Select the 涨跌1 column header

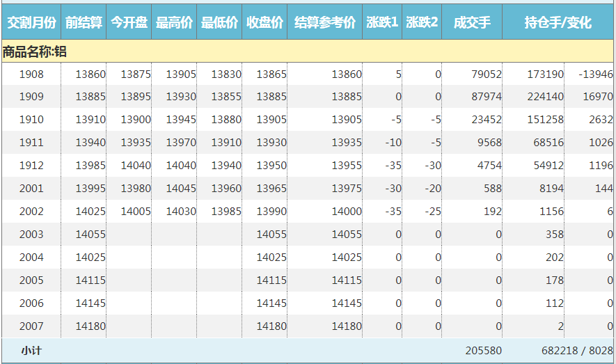(382, 23)
